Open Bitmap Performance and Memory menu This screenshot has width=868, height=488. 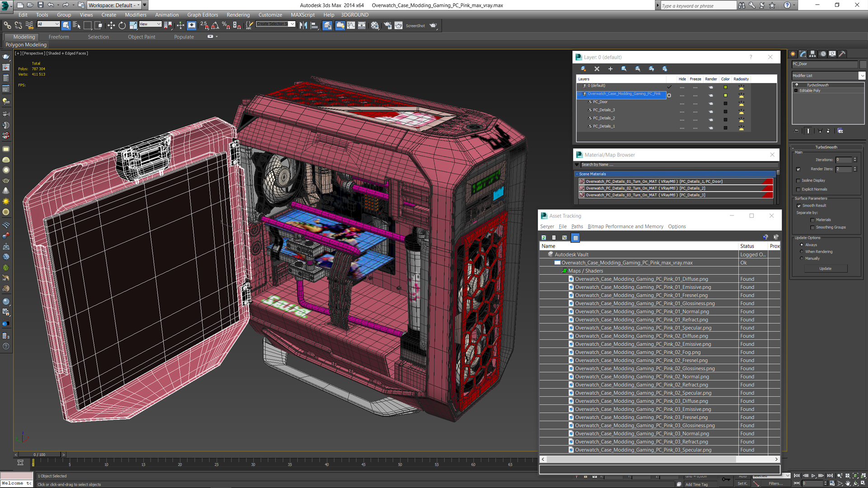click(625, 226)
